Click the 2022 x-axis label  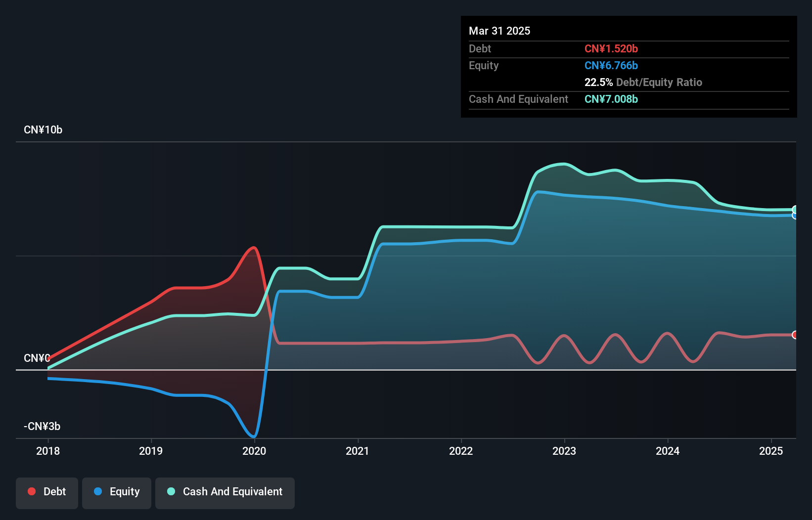(461, 451)
